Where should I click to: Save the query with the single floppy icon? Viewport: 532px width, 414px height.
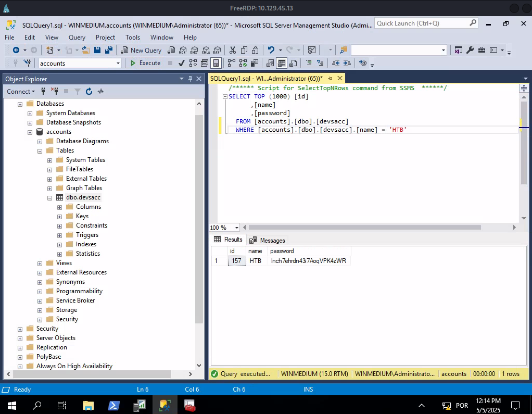click(97, 50)
